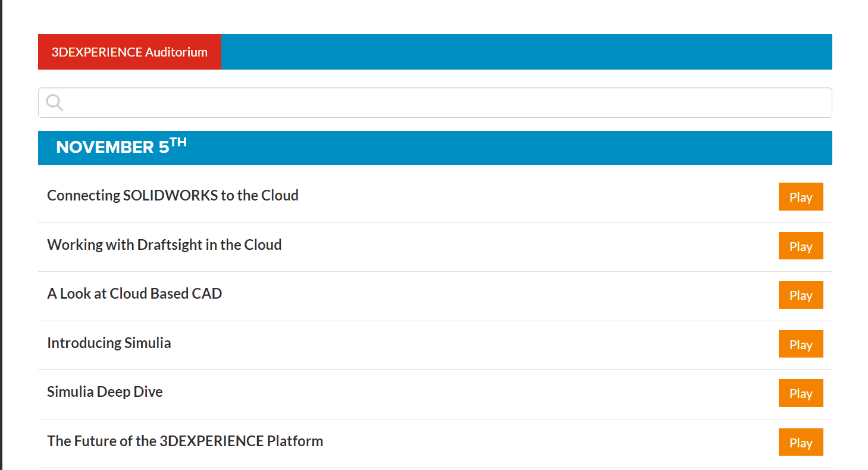Play Connecting SOLIDWORKS to the Cloud
Image resolution: width=868 pixels, height=470 pixels.
801,197
